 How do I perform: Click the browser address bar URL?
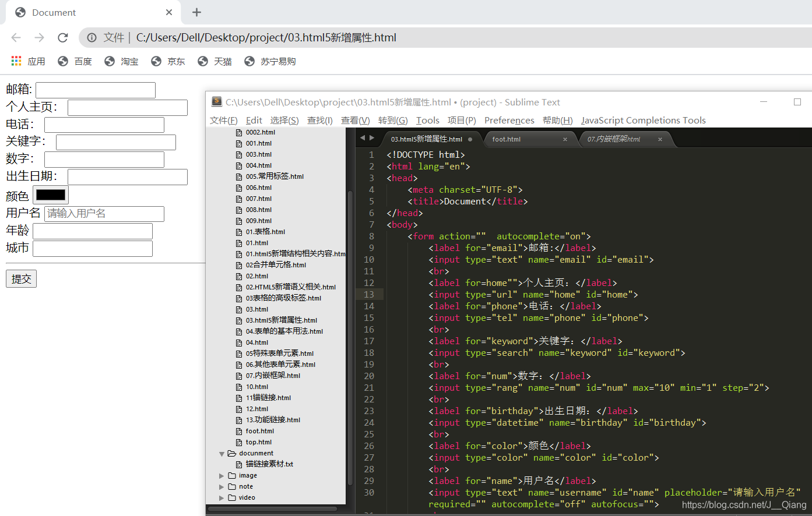pyautogui.click(x=266, y=38)
